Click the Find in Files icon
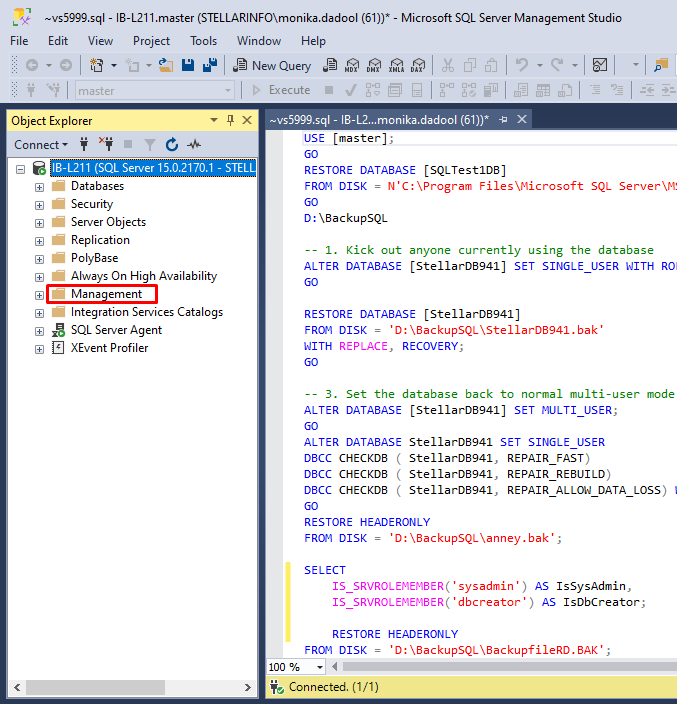This screenshot has width=677, height=704. pyautogui.click(x=660, y=66)
